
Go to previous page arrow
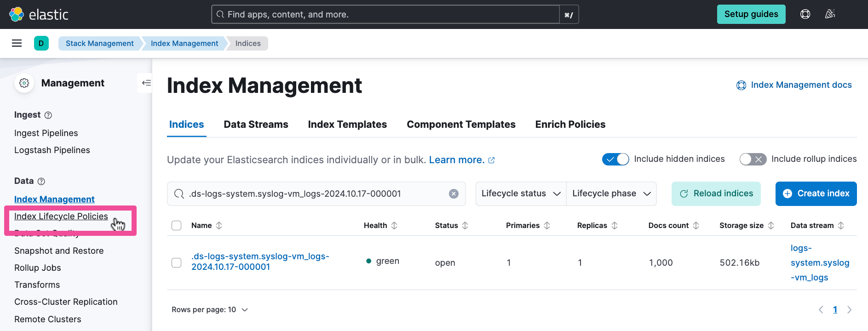pos(821,310)
